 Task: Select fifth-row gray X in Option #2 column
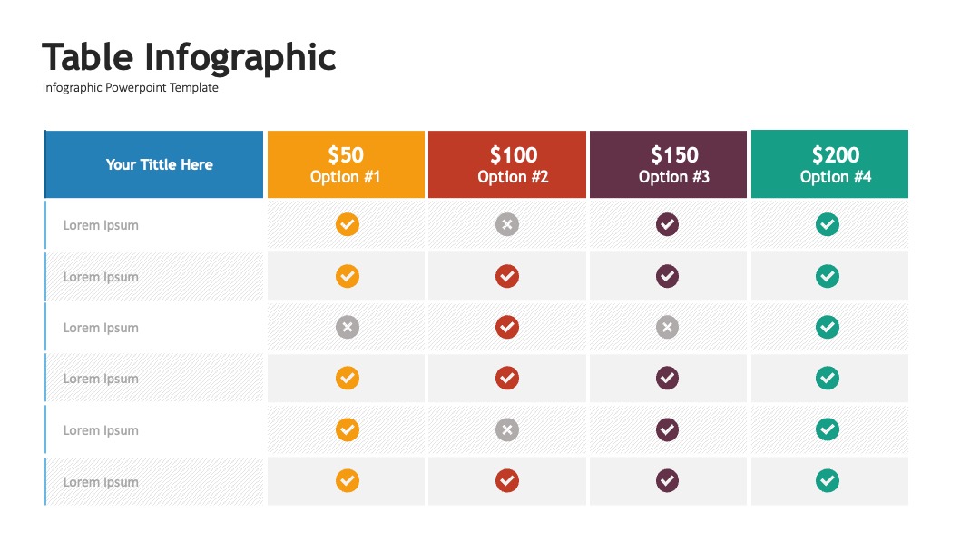click(507, 429)
